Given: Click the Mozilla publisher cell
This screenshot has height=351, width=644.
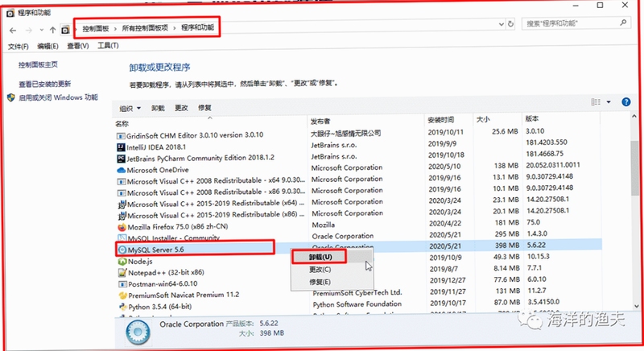Looking at the screenshot, I should click(x=324, y=225).
